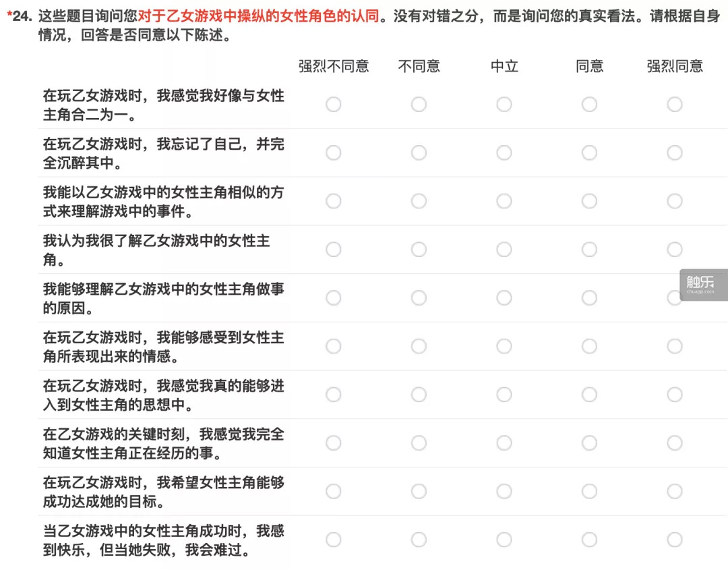Mark 强烈同意 for 我很了解女性主角 statement
The height and width of the screenshot is (570, 728).
(675, 250)
